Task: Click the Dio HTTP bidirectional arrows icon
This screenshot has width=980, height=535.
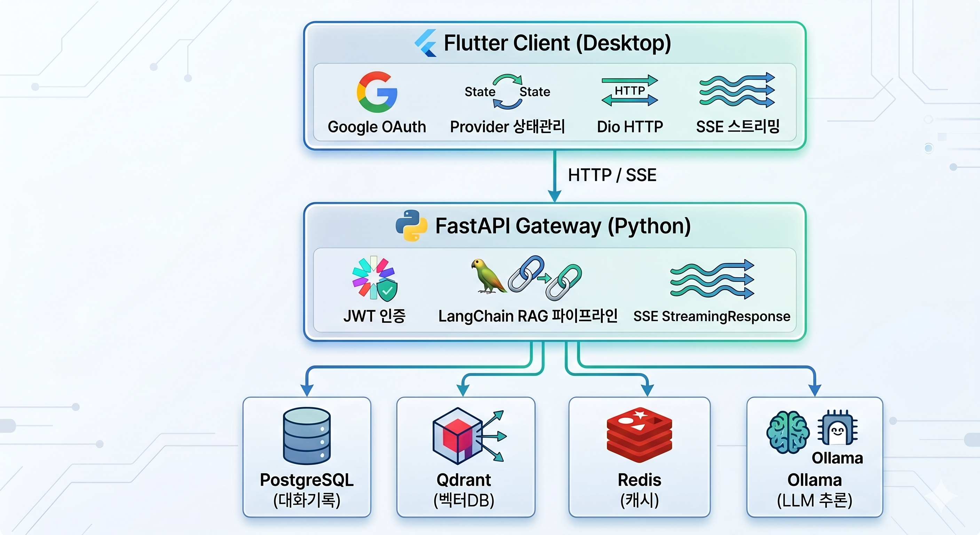Action: point(630,91)
